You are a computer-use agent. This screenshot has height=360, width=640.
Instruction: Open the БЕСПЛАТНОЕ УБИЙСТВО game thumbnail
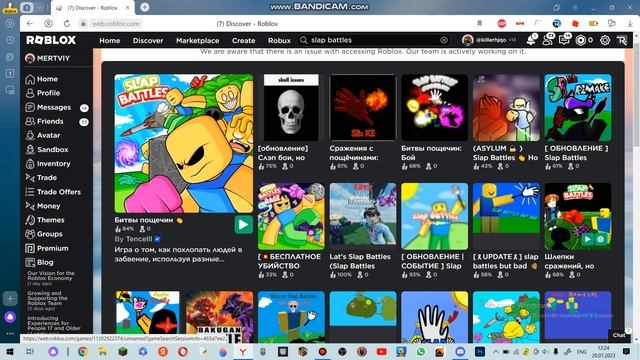point(291,216)
